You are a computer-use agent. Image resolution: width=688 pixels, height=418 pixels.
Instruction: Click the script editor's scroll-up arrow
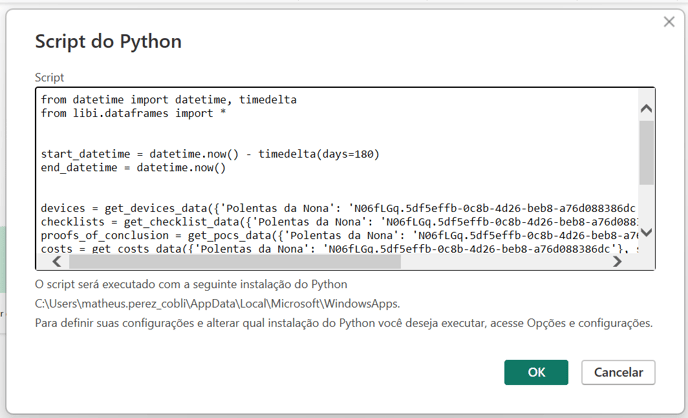pyautogui.click(x=646, y=108)
